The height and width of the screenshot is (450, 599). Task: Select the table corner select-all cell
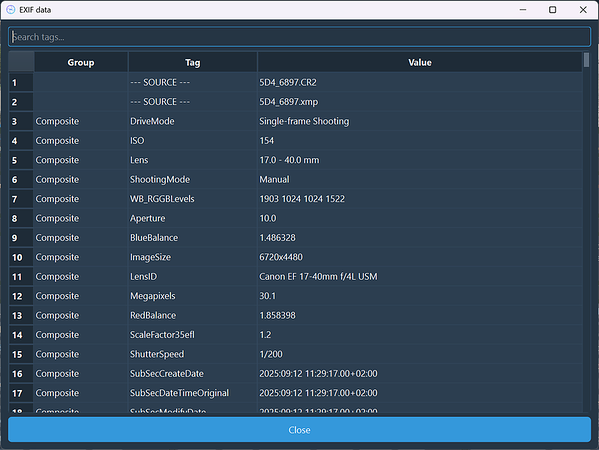(21, 62)
